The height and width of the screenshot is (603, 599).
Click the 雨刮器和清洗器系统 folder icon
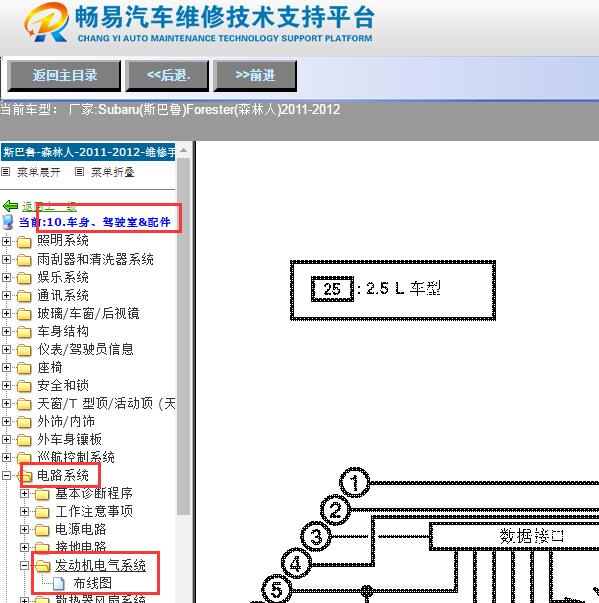click(24, 260)
